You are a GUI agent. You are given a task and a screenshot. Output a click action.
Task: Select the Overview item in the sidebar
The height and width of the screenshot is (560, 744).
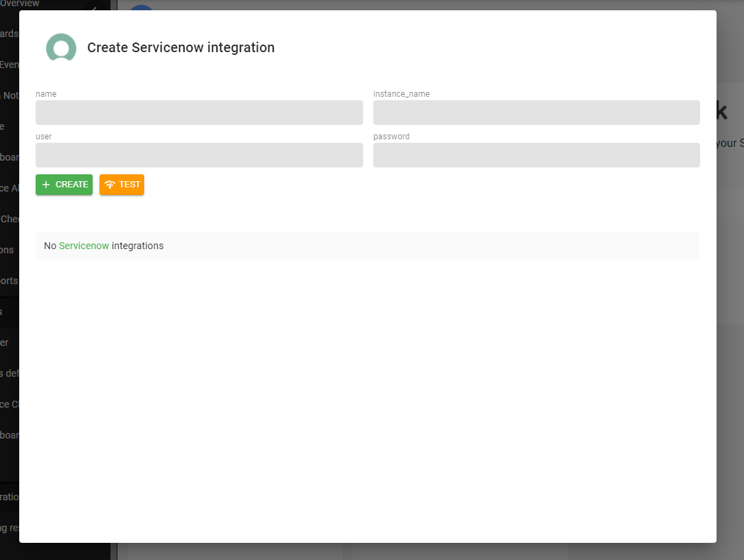pos(17,4)
